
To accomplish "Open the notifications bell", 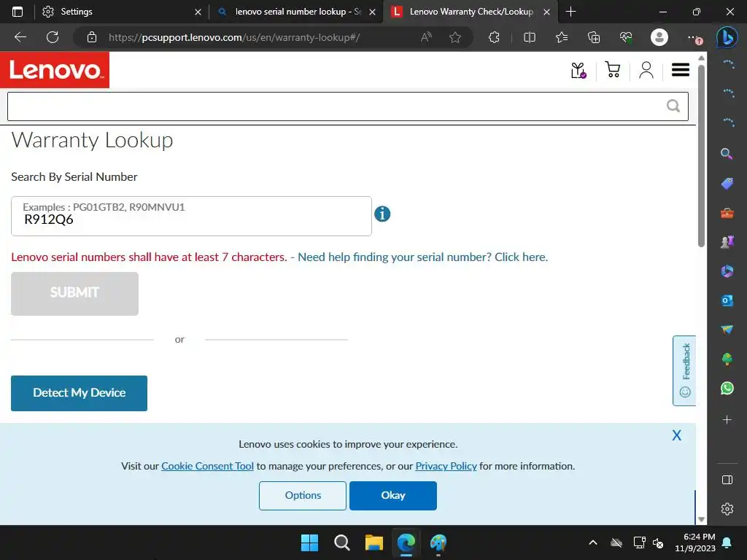I will [x=727, y=542].
